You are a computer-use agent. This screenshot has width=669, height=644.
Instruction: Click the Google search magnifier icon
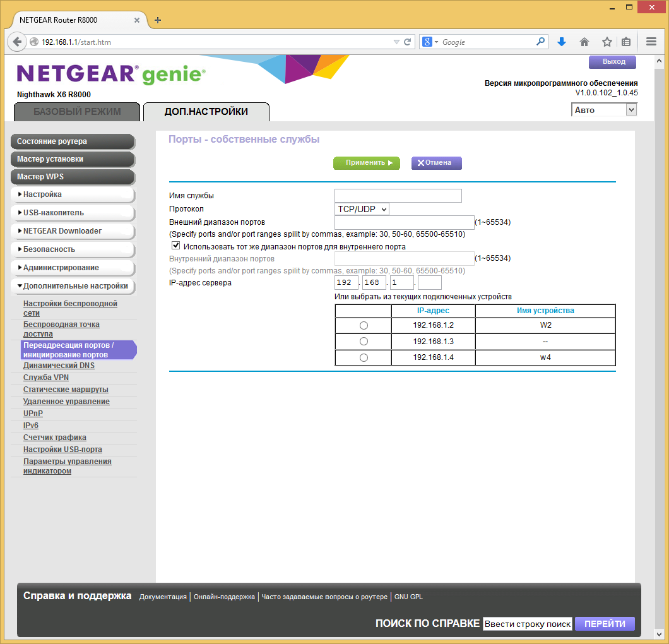pyautogui.click(x=540, y=42)
